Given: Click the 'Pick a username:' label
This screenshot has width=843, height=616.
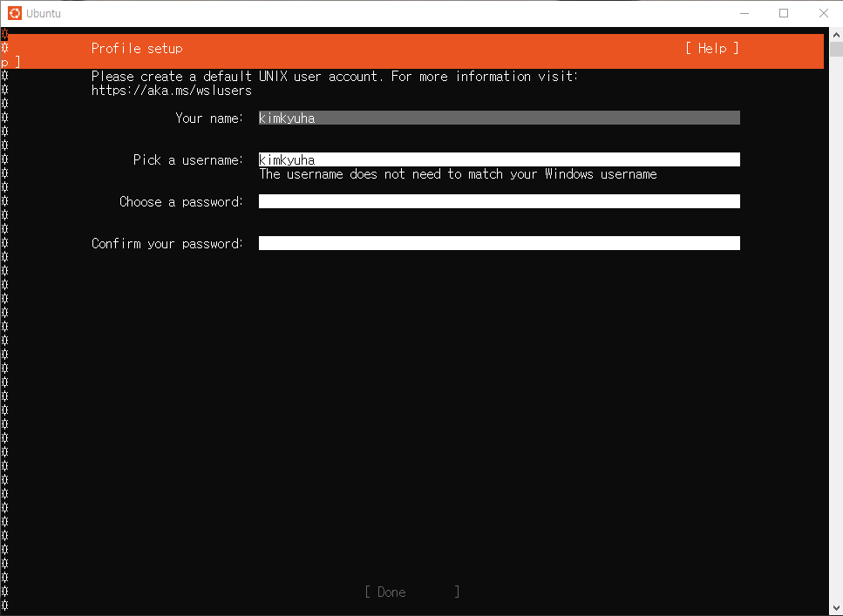Looking at the screenshot, I should click(x=188, y=160).
